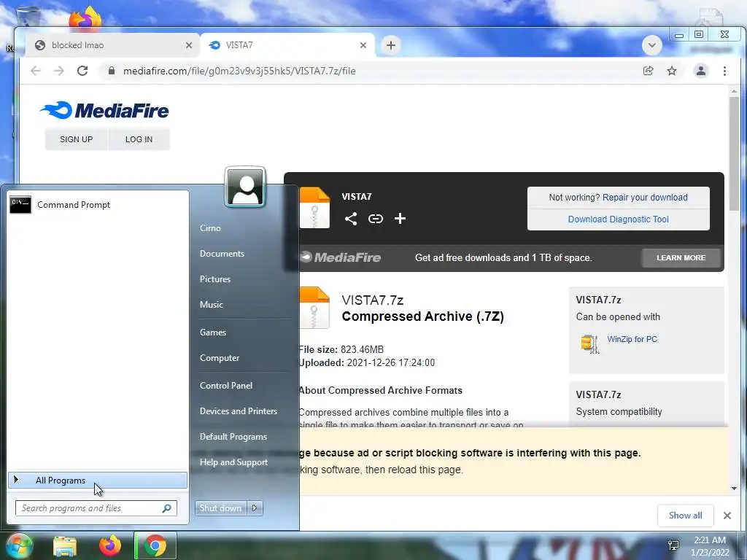Open the tab search dropdown chevron

(x=651, y=45)
